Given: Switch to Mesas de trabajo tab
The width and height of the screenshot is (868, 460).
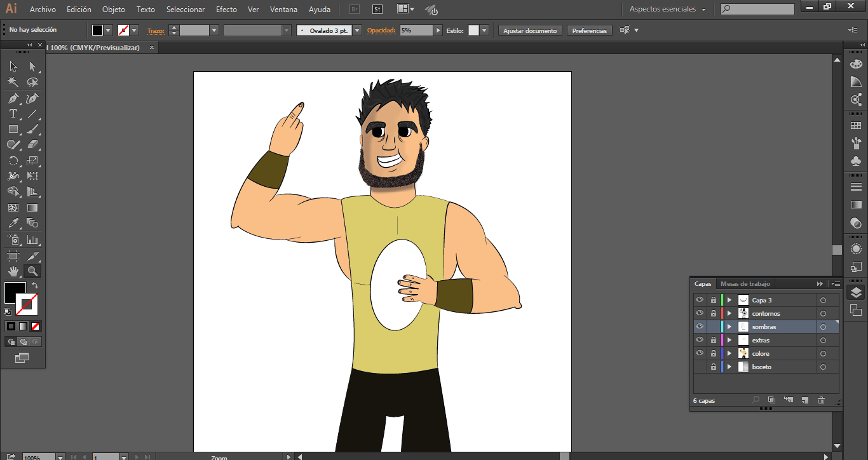Looking at the screenshot, I should [745, 284].
